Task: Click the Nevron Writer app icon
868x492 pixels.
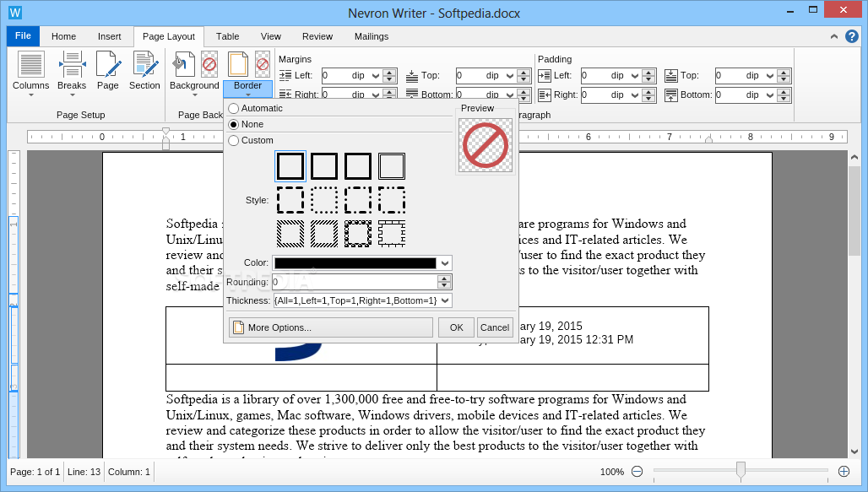Action: [15, 12]
